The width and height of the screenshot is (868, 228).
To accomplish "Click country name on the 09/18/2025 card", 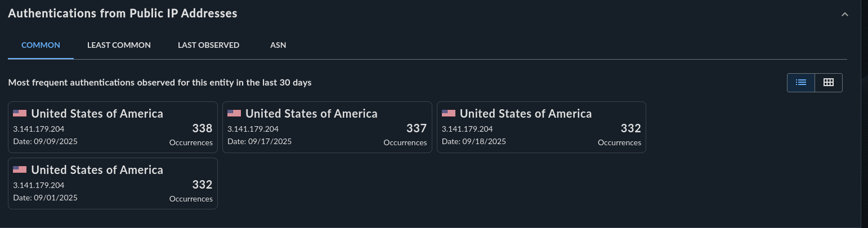I will [x=526, y=114].
